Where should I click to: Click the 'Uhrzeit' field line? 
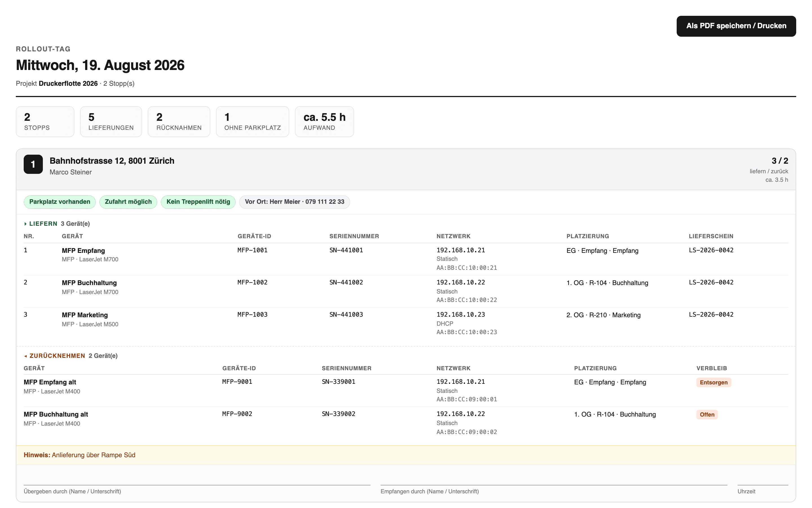763,485
